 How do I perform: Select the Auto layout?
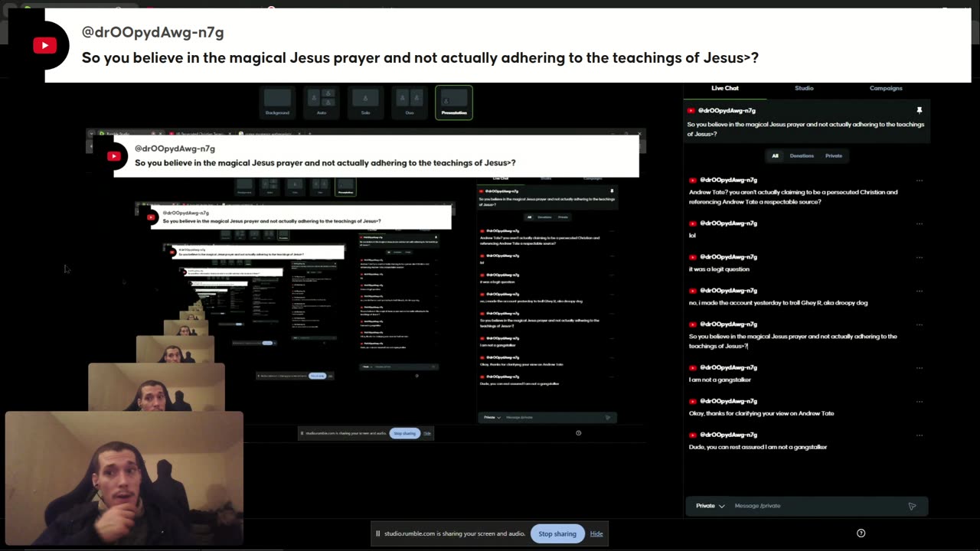point(322,103)
